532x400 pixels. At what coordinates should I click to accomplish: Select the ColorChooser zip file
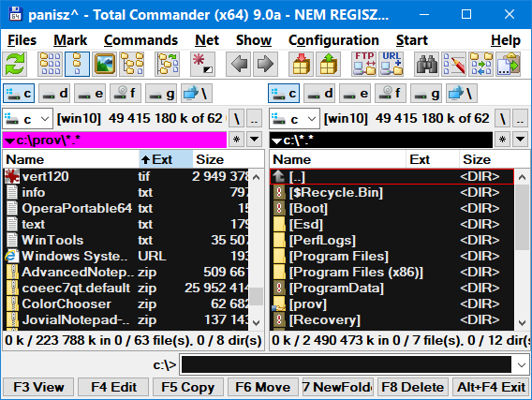coord(126,304)
